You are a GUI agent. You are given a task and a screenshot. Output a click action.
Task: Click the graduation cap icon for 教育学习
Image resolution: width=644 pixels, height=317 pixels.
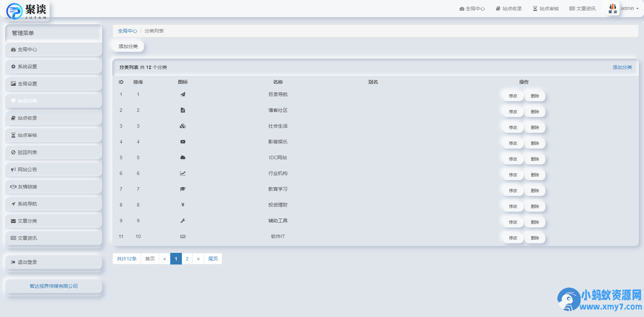pyautogui.click(x=183, y=189)
